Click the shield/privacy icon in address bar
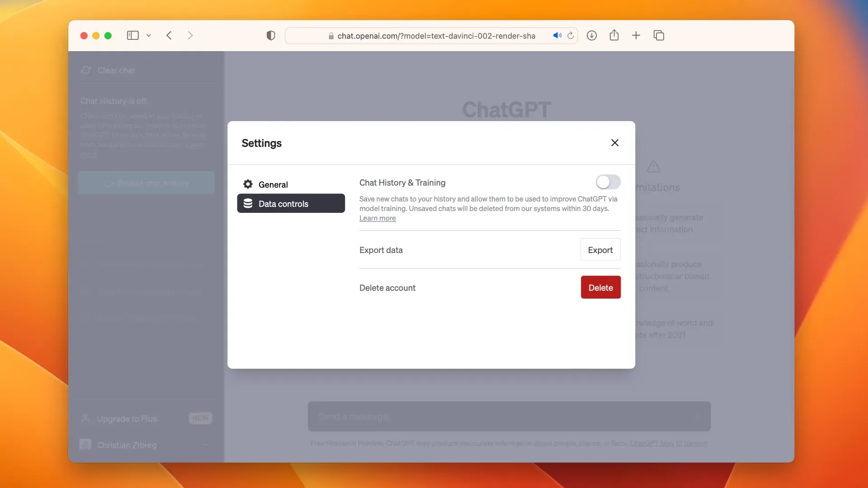The image size is (868, 488). pos(271,35)
